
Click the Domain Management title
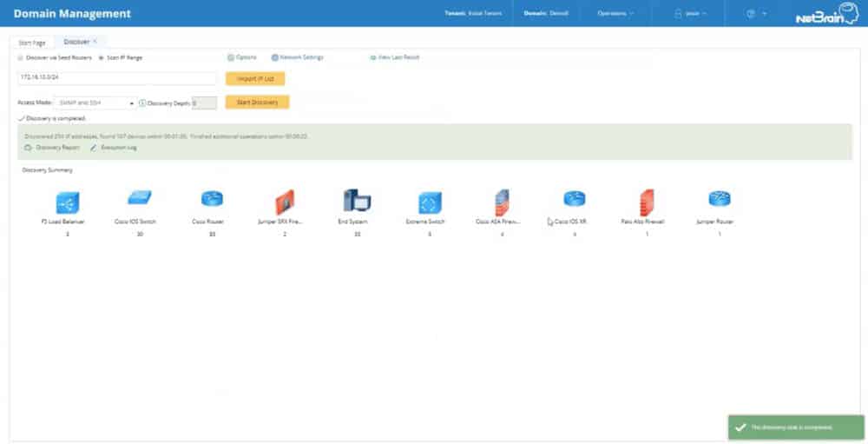pyautogui.click(x=72, y=13)
